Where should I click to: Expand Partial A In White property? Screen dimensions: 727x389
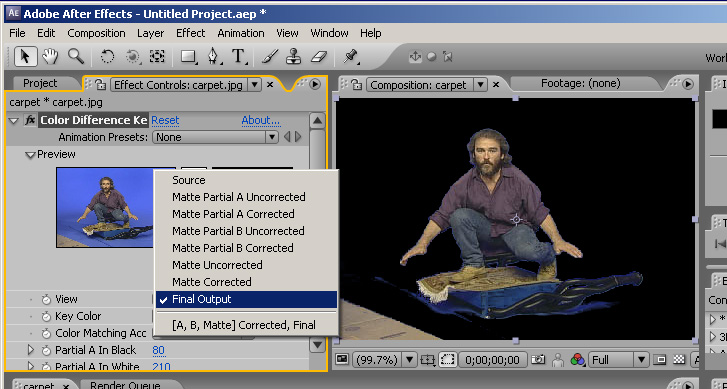[x=31, y=367]
